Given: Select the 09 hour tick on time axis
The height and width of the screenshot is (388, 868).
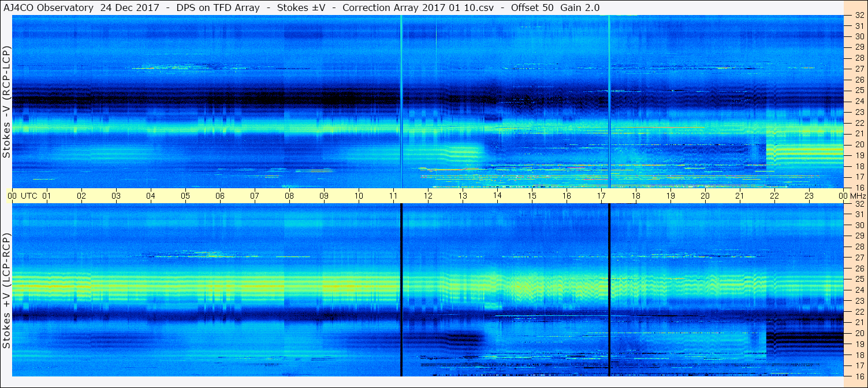Looking at the screenshot, I should pos(324,196).
